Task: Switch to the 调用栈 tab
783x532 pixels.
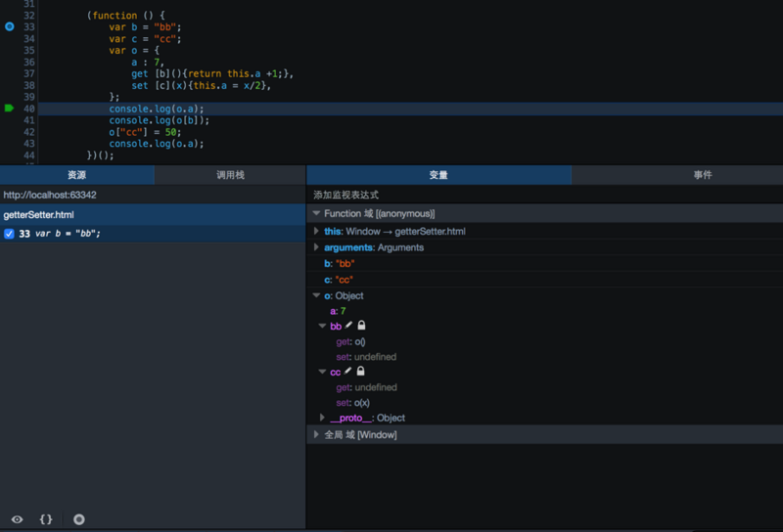Action: click(x=230, y=175)
